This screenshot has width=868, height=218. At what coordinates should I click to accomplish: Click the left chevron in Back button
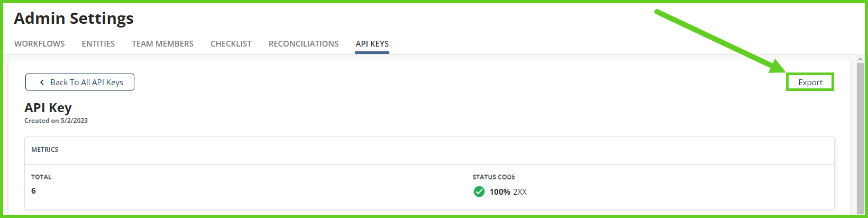42,83
